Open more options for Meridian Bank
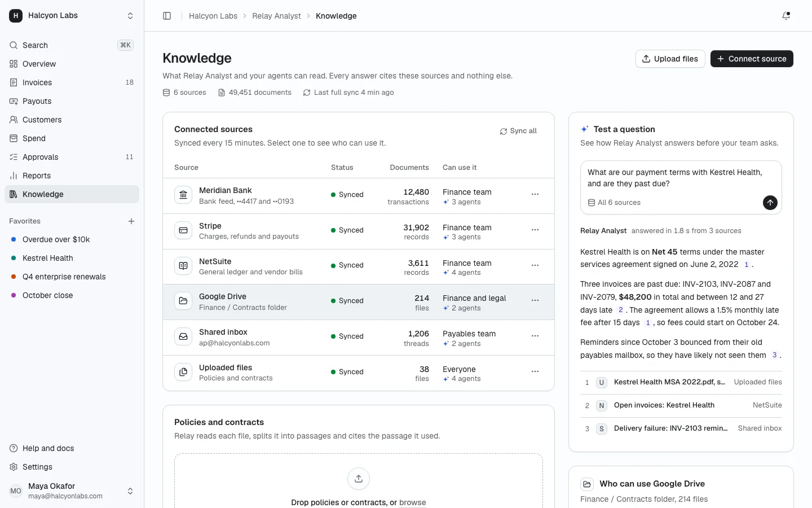 point(535,194)
